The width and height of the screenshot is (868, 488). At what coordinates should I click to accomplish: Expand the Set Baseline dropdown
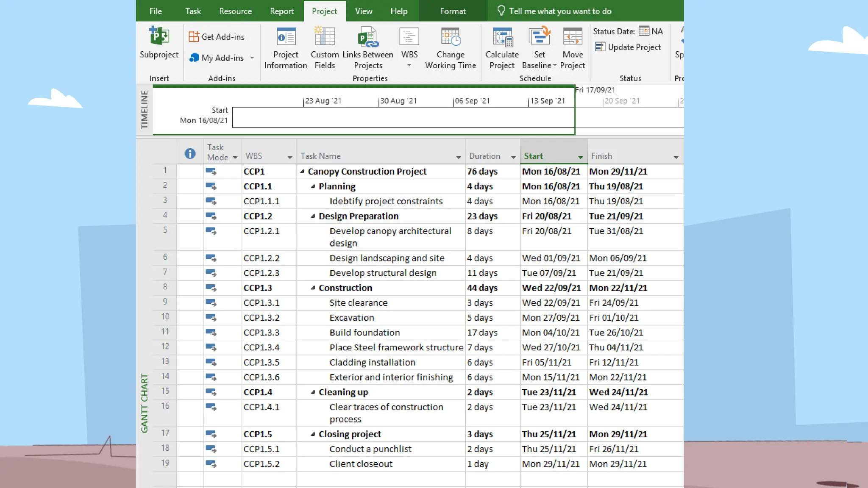554,65
